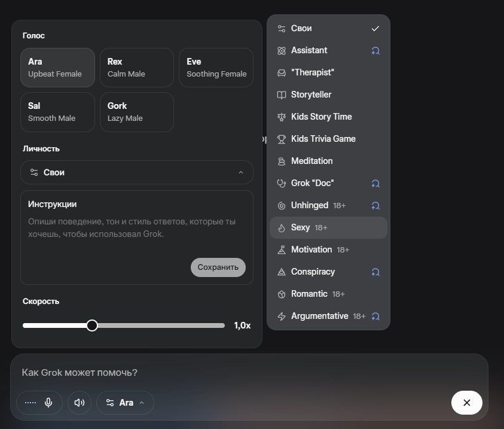Click the speed slider track right end
This screenshot has width=504, height=429.
coord(222,325)
